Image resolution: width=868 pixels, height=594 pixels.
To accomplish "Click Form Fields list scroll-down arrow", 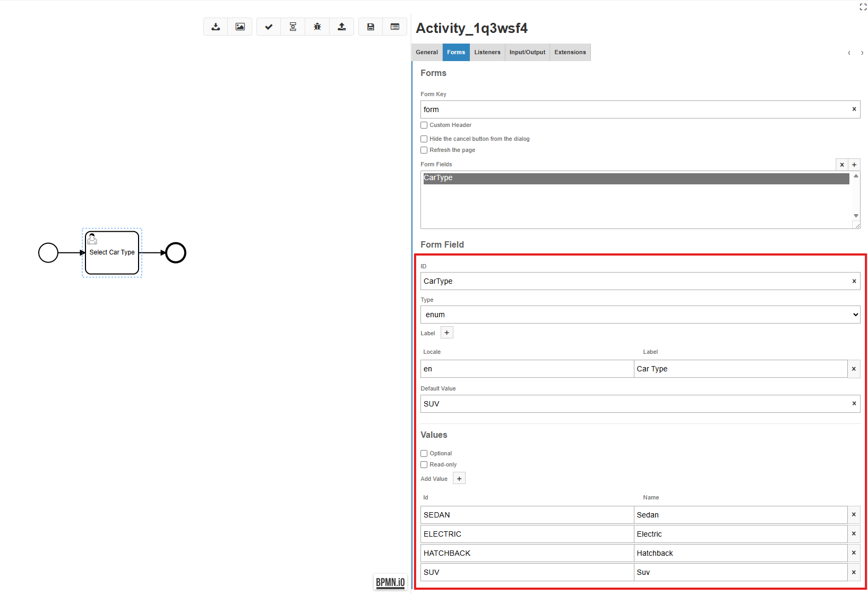I will (x=856, y=216).
